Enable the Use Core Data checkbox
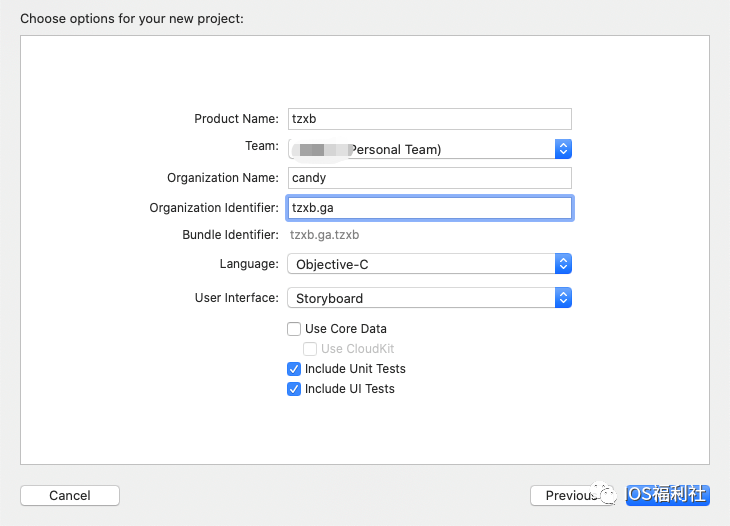 (x=294, y=329)
